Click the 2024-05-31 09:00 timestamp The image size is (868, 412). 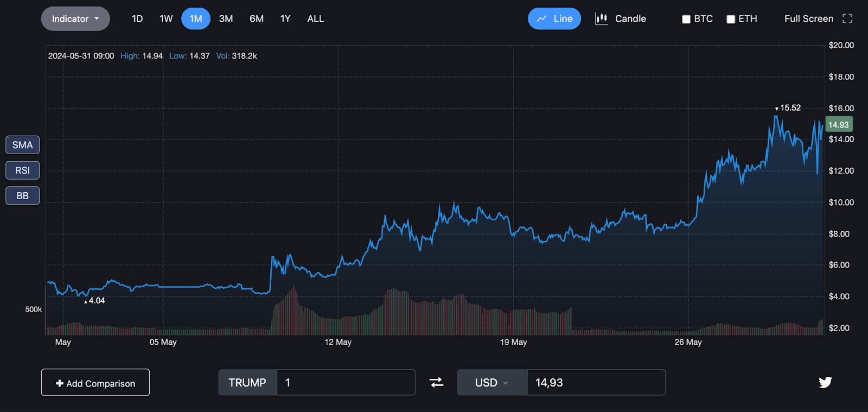[81, 56]
